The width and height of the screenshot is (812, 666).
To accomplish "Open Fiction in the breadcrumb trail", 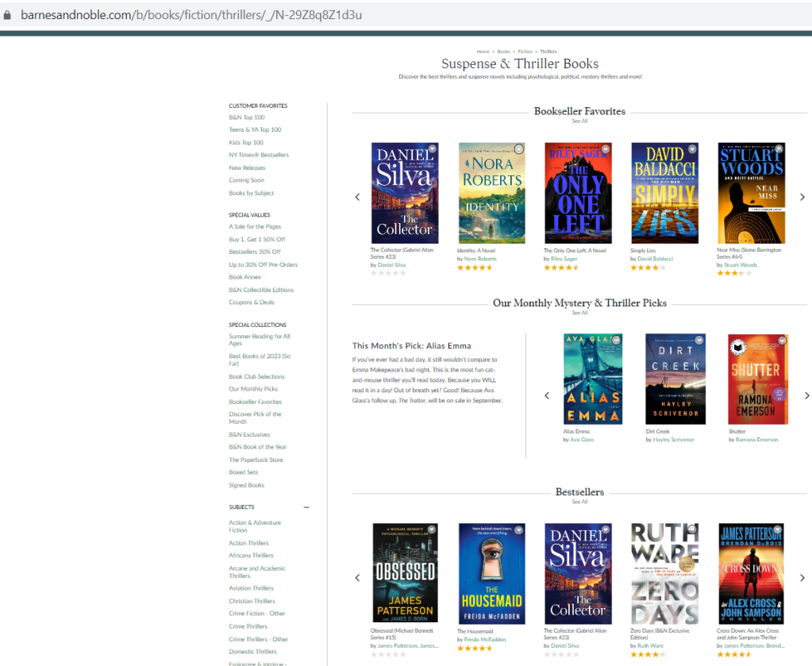I will (525, 52).
